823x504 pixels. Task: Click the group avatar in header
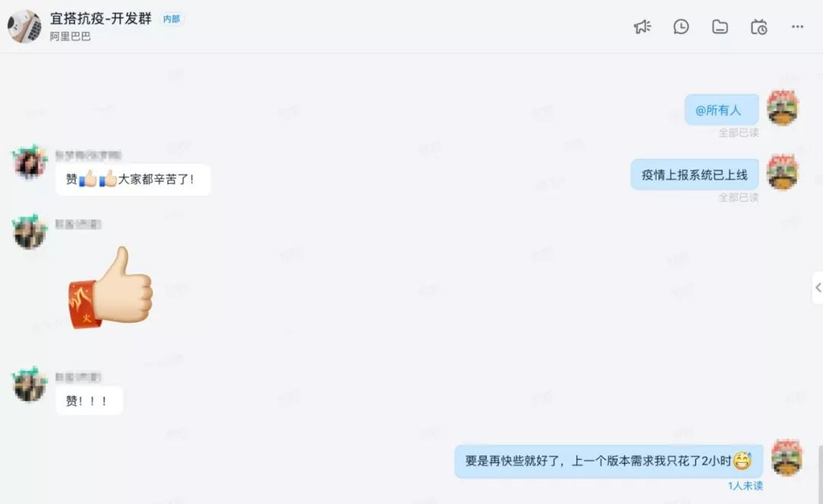pos(24,26)
